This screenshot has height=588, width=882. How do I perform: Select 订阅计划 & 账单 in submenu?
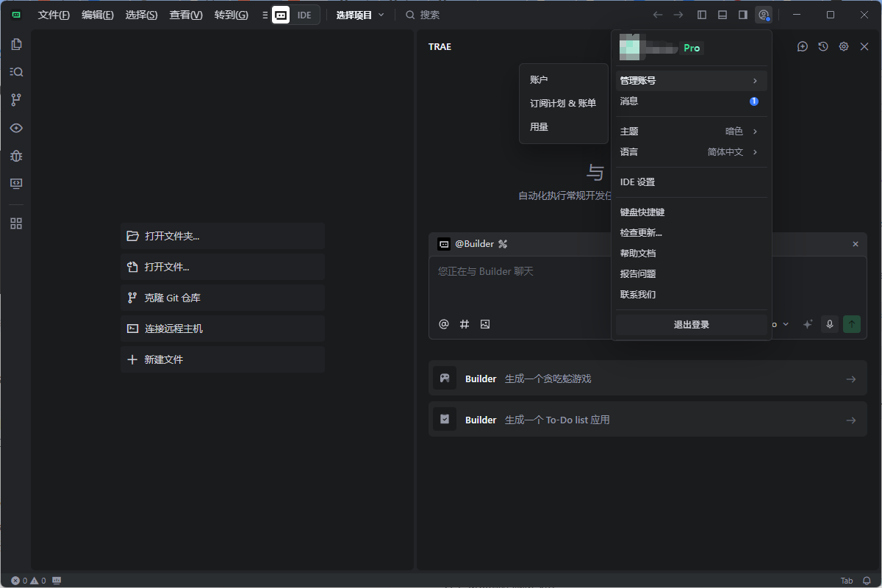coord(564,104)
